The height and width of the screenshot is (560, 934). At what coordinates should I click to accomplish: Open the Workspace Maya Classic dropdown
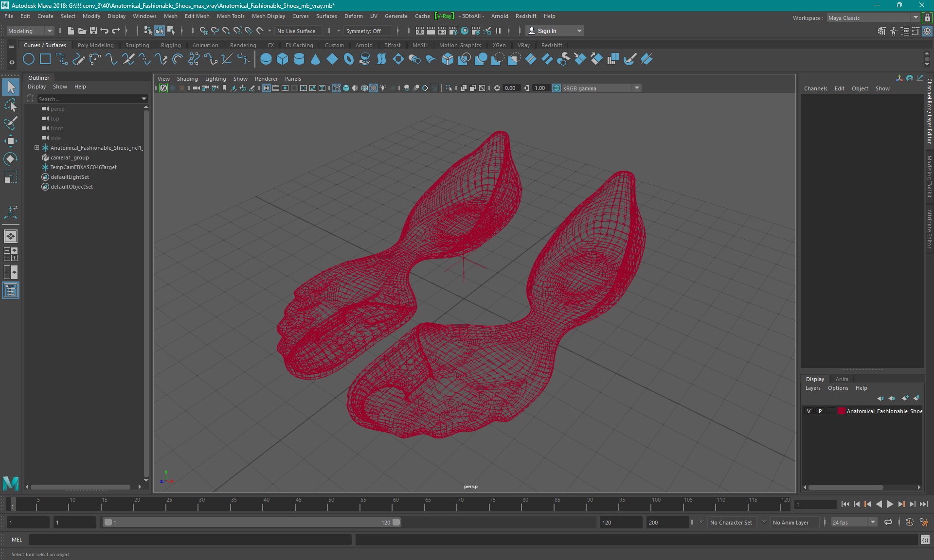(x=873, y=18)
